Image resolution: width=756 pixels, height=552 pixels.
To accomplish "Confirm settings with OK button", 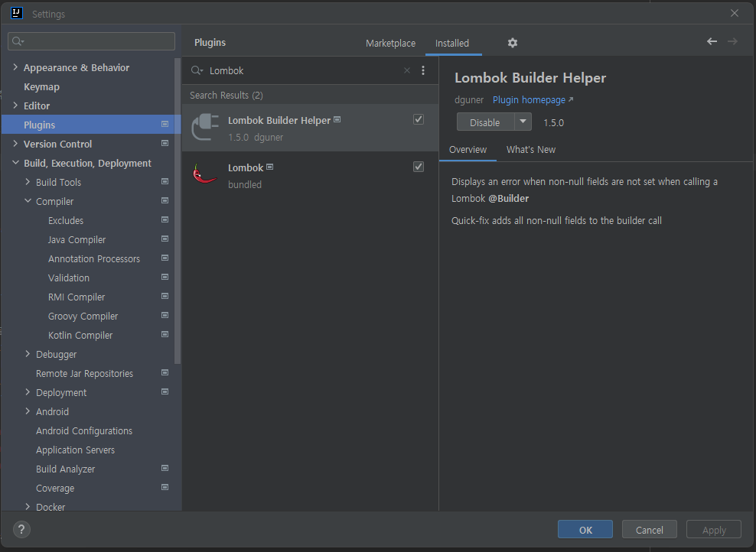I will pos(585,529).
